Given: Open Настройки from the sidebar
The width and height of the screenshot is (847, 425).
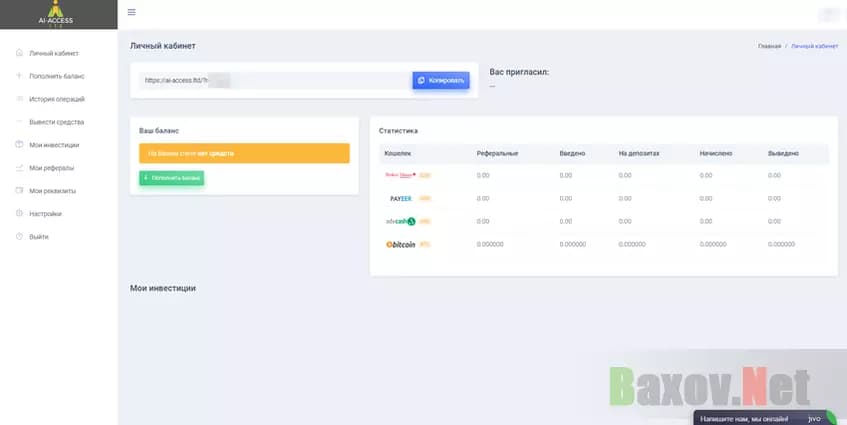Looking at the screenshot, I should [x=45, y=214].
